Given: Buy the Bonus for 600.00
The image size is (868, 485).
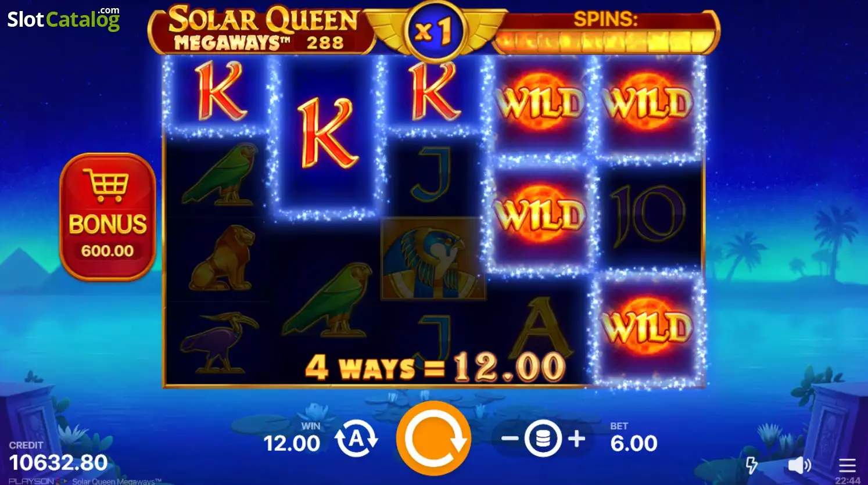Looking at the screenshot, I should tap(108, 217).
